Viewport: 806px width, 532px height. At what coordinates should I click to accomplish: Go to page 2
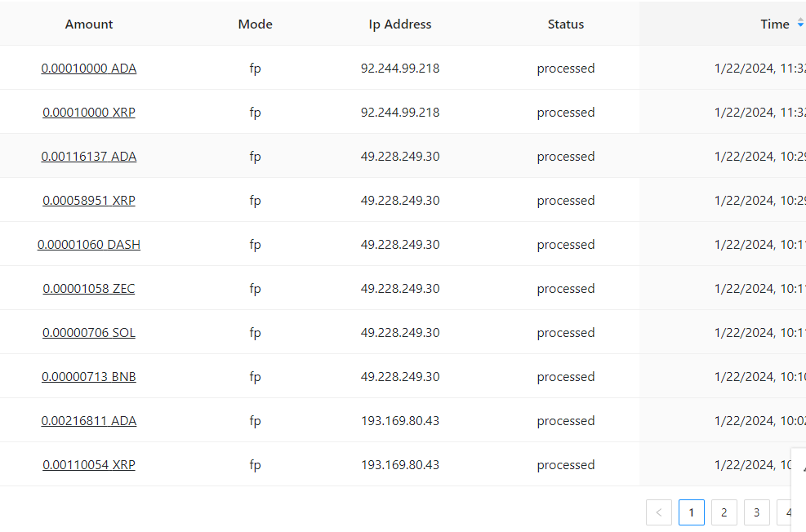click(724, 512)
